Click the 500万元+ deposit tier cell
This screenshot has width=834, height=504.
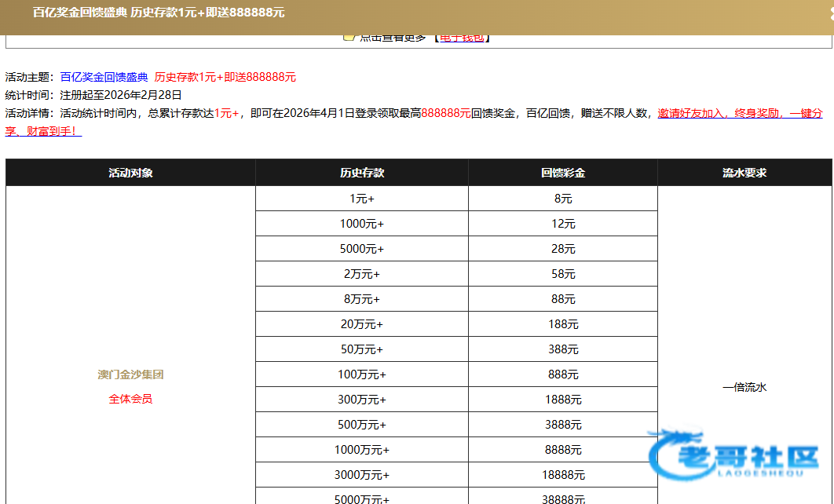362,425
